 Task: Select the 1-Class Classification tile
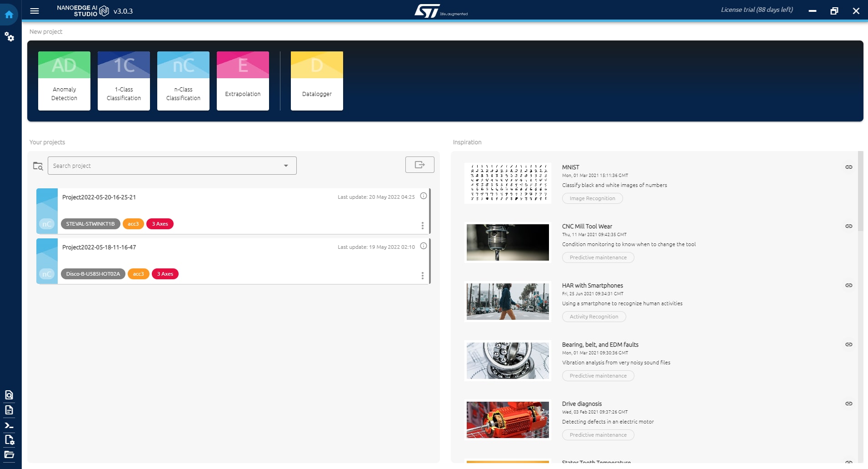[x=124, y=81]
